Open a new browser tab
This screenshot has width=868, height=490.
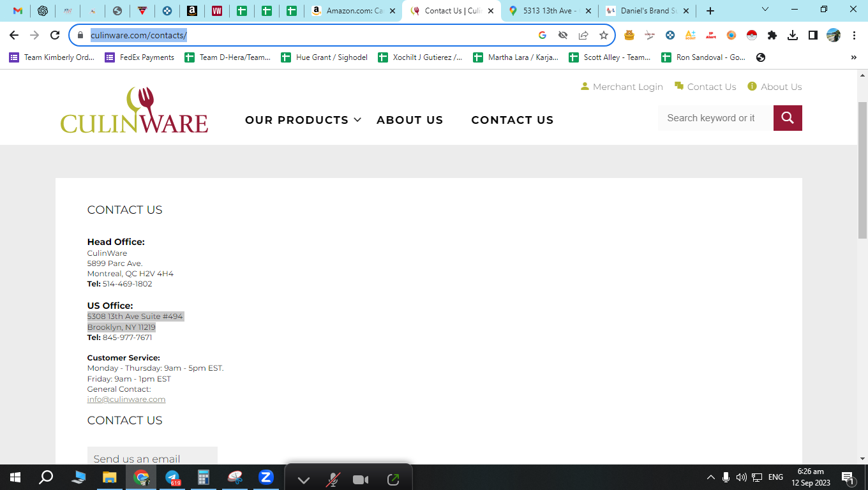tap(710, 11)
